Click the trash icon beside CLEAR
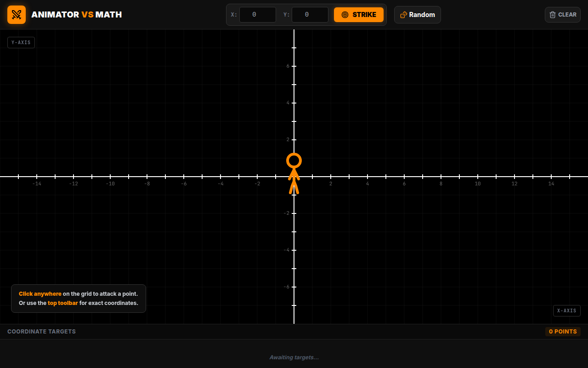 (553, 15)
